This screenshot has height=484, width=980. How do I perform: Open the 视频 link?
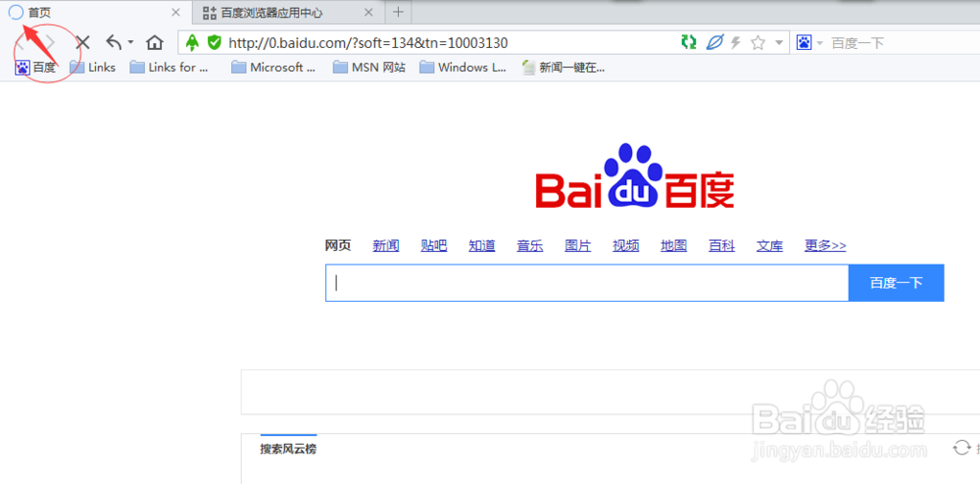click(625, 246)
